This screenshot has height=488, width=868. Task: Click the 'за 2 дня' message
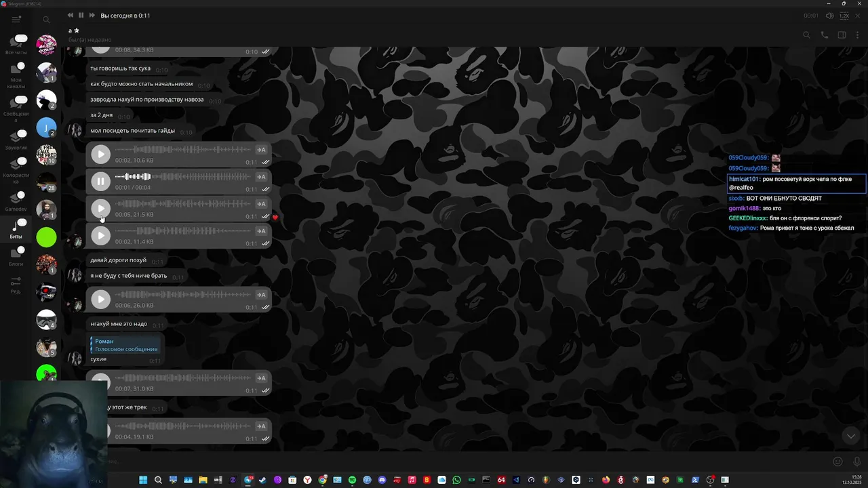(x=102, y=115)
